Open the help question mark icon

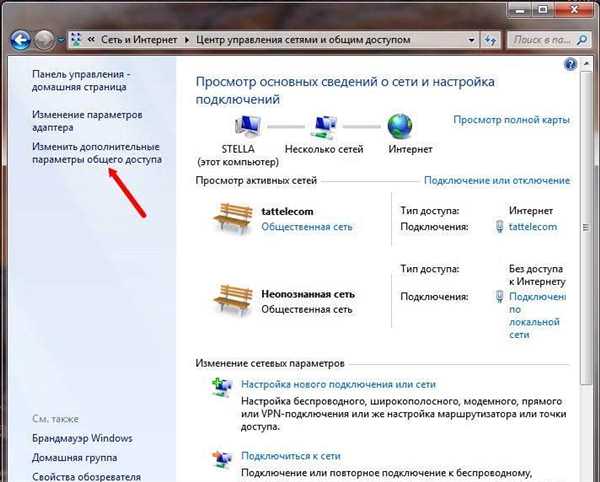point(570,64)
